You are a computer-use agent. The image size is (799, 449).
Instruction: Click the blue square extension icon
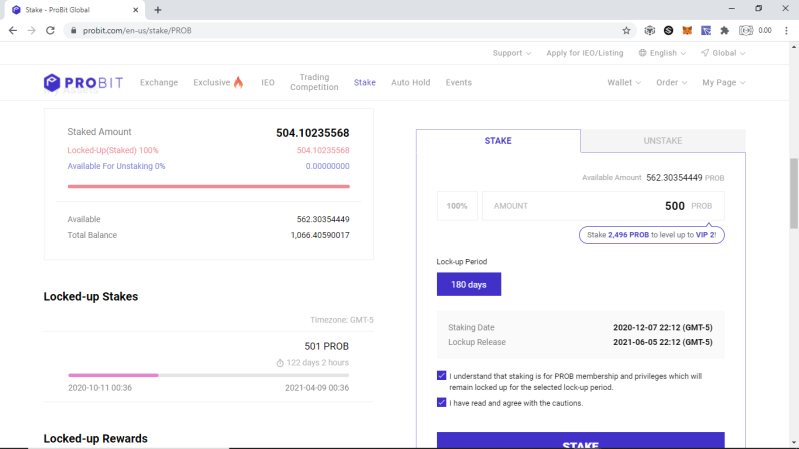706,31
